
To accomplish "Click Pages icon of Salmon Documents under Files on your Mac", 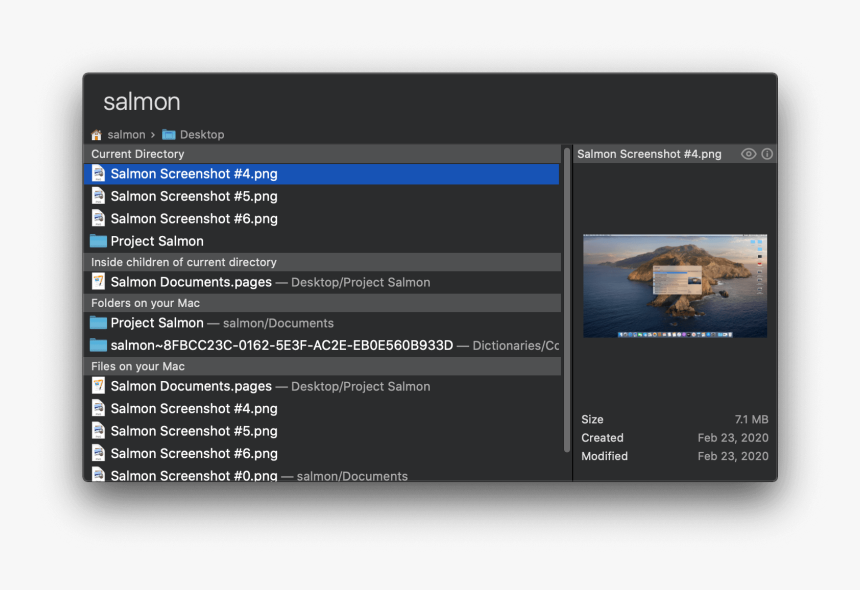I will 98,386.
